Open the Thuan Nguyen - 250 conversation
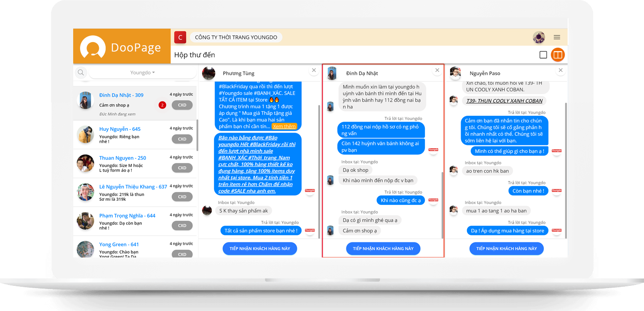 [135, 163]
